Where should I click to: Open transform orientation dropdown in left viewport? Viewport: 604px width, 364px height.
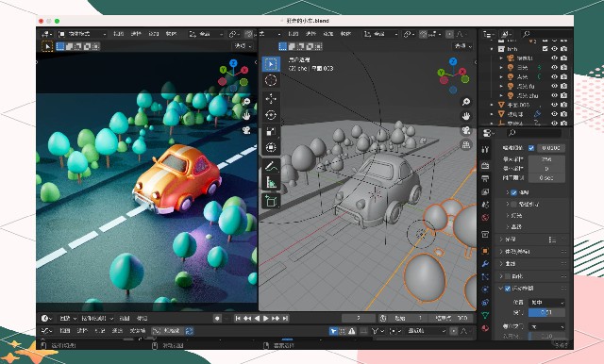point(206,34)
